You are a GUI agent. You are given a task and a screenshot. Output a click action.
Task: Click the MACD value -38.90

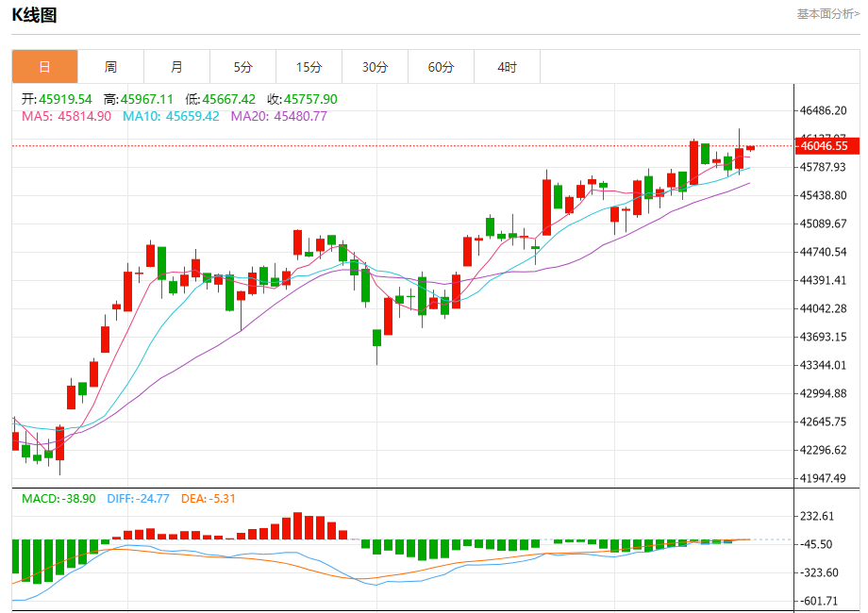click(x=78, y=499)
